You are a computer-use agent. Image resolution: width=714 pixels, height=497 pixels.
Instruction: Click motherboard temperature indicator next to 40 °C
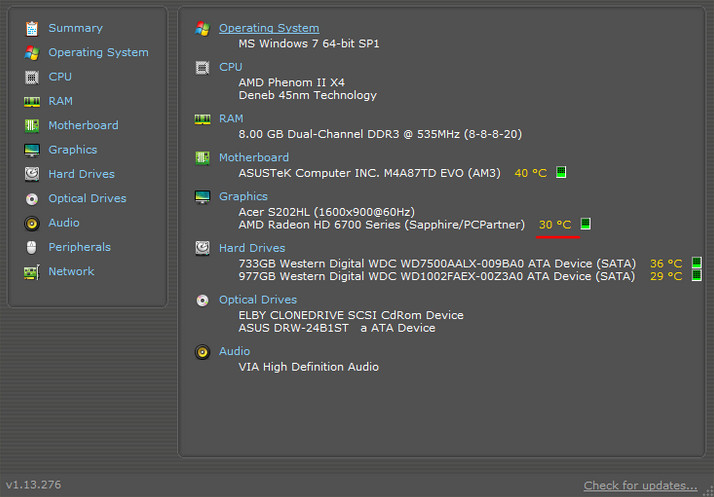[x=561, y=172]
